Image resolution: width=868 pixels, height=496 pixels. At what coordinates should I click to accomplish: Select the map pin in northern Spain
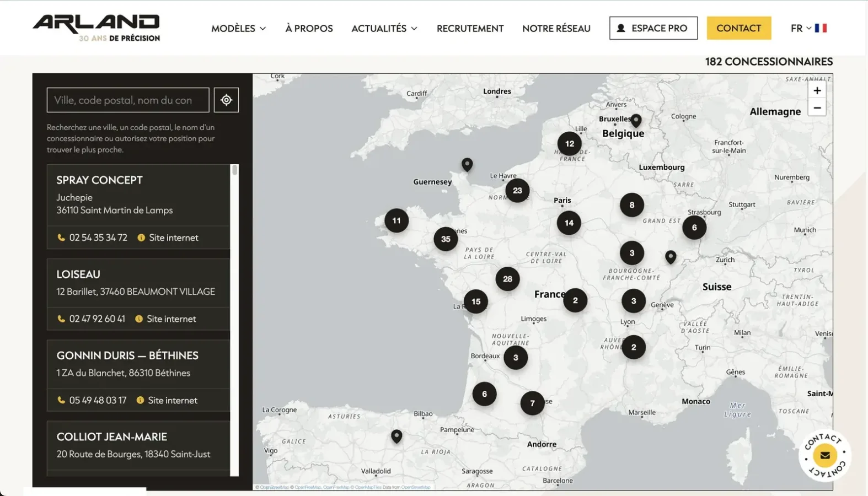coord(397,436)
